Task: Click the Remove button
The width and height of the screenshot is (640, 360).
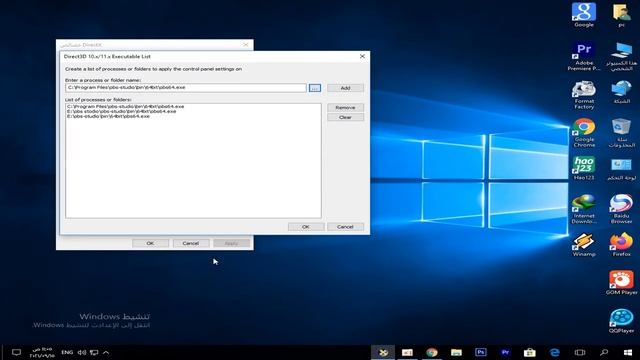Action: (x=345, y=107)
